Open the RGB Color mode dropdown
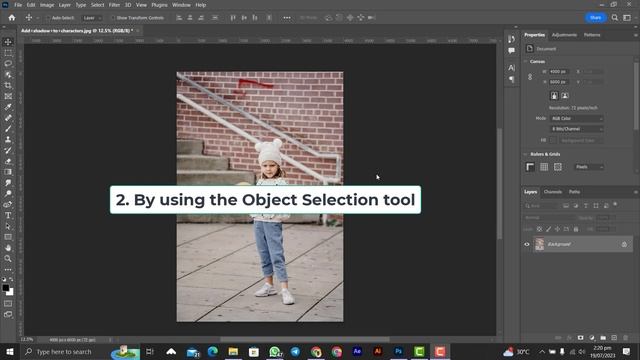The image size is (640, 360). (576, 118)
